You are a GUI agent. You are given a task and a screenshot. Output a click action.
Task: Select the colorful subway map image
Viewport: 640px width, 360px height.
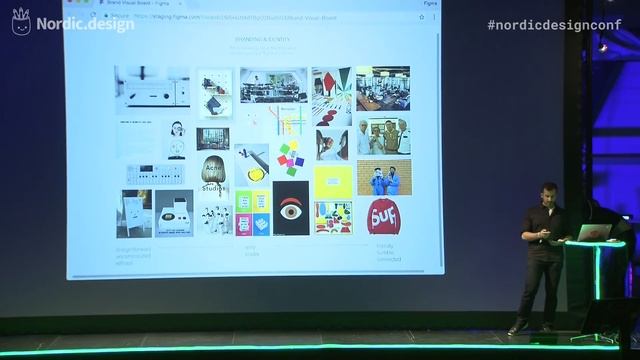click(x=289, y=120)
